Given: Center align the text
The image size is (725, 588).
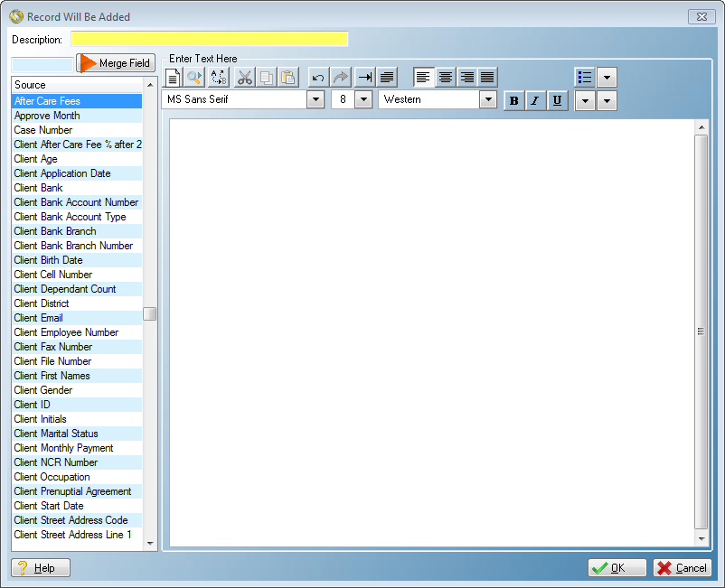Looking at the screenshot, I should pos(446,78).
